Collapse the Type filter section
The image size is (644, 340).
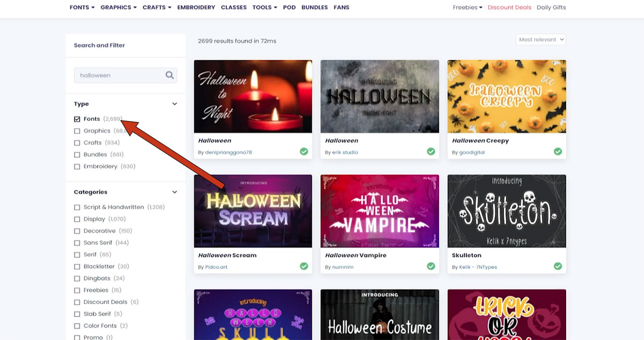(x=174, y=104)
